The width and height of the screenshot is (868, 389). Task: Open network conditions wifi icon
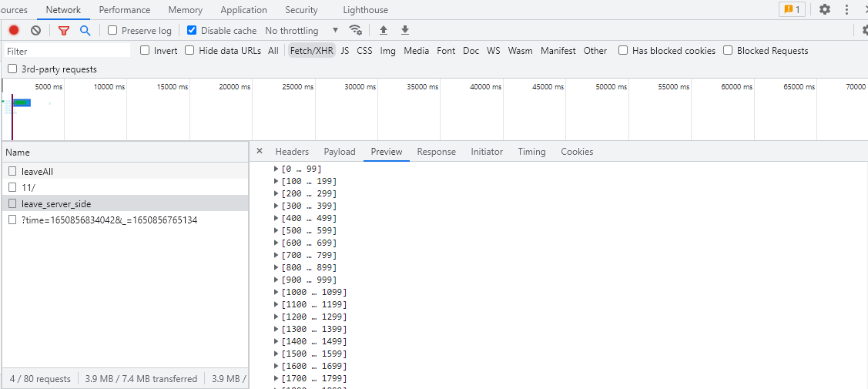point(355,30)
